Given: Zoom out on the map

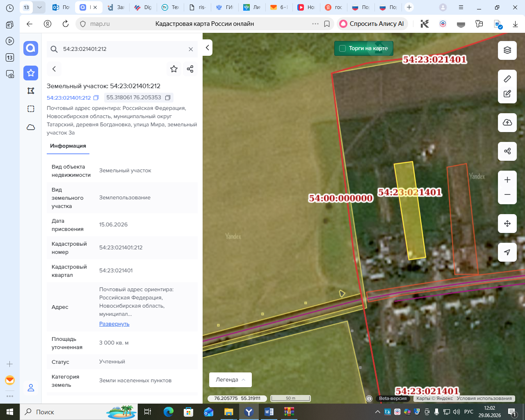Looking at the screenshot, I should pyautogui.click(x=507, y=195).
